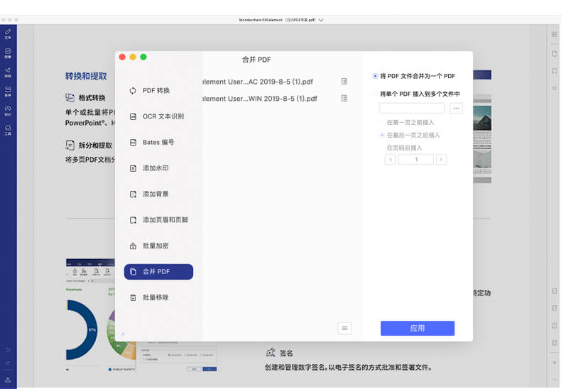
Task: Click the 转换和提取 heading in background document
Action: click(x=86, y=76)
